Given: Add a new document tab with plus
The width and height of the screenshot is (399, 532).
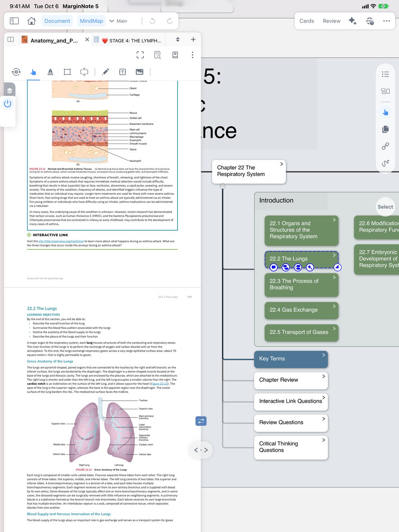Looking at the screenshot, I should [x=193, y=40].
